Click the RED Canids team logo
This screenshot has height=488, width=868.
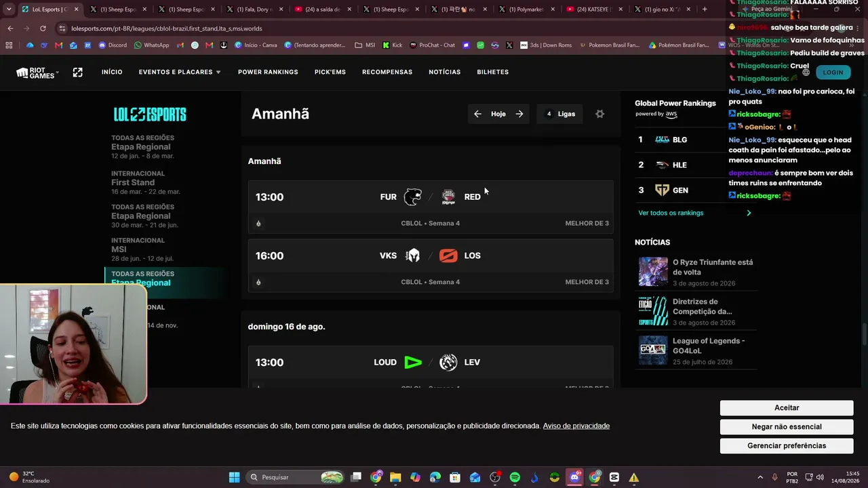coord(448,197)
